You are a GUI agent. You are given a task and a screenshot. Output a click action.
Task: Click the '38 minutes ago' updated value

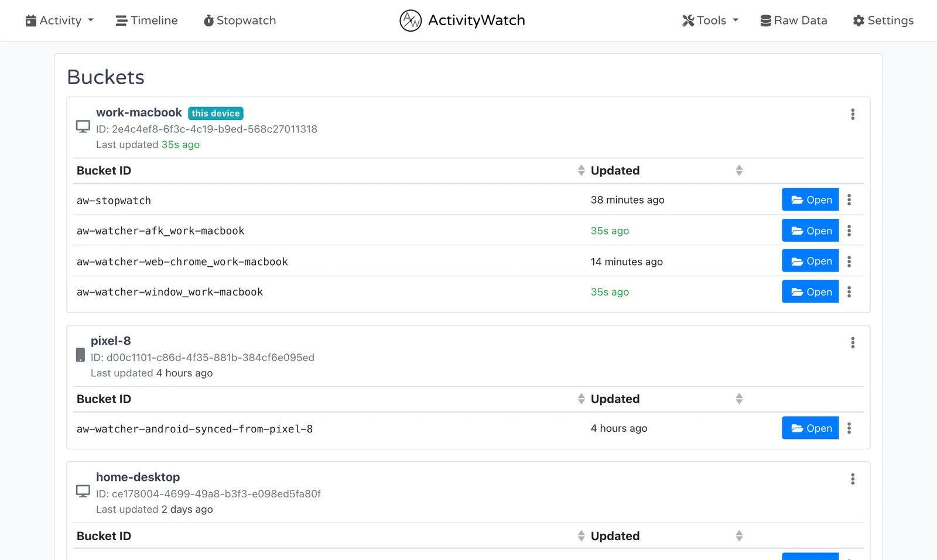click(627, 200)
